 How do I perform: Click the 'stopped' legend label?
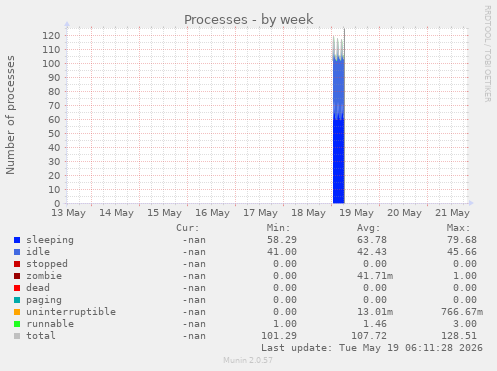pos(47,264)
